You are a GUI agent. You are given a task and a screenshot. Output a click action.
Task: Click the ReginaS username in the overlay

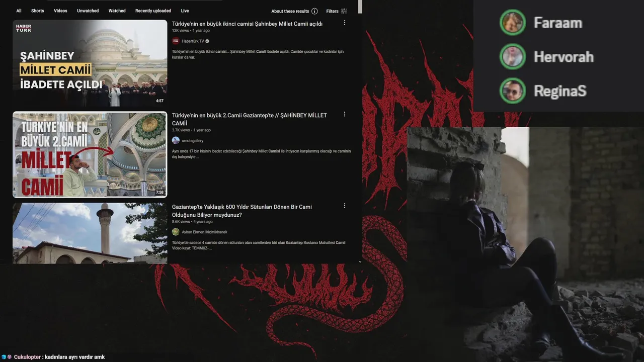pyautogui.click(x=560, y=91)
